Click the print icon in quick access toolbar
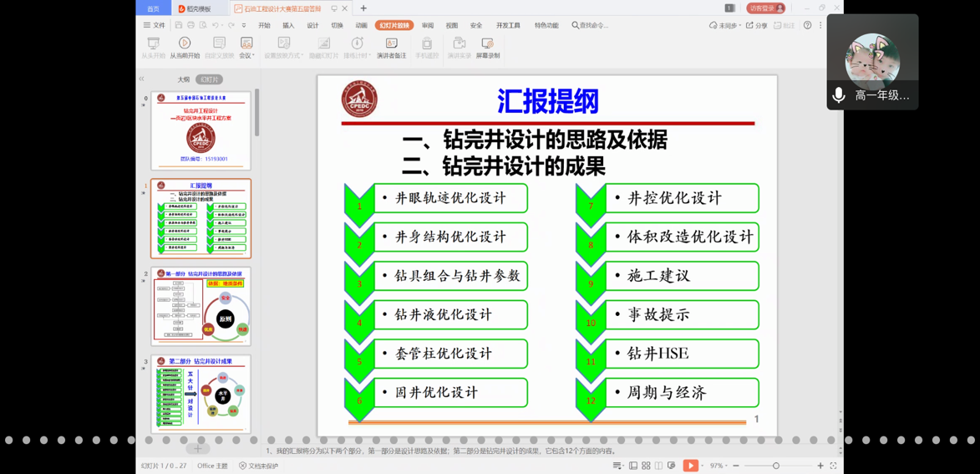The height and width of the screenshot is (474, 980). pyautogui.click(x=190, y=26)
